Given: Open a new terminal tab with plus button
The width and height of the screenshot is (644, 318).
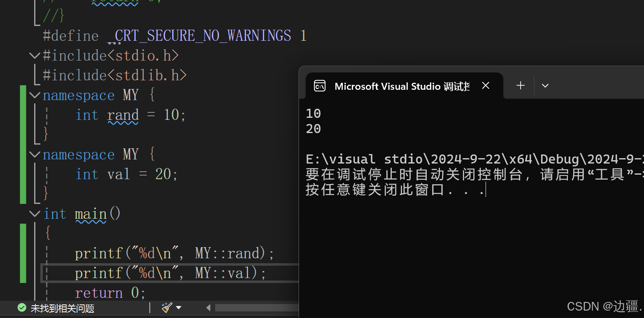Looking at the screenshot, I should click(x=521, y=86).
